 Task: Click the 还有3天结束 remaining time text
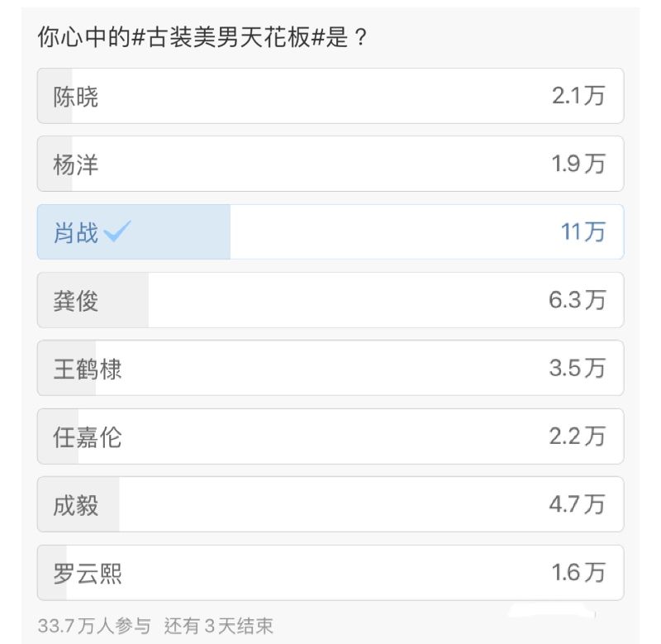click(218, 625)
